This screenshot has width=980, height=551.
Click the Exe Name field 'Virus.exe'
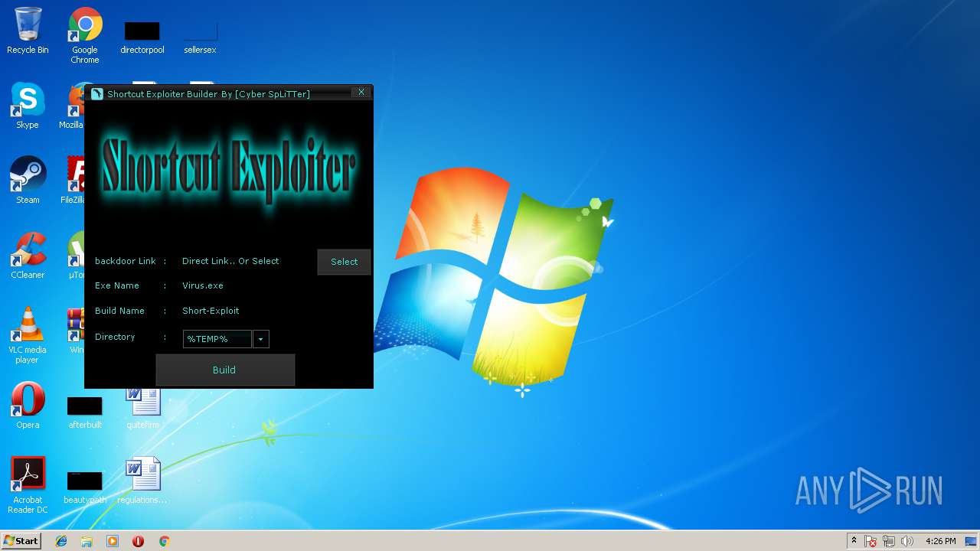click(203, 285)
